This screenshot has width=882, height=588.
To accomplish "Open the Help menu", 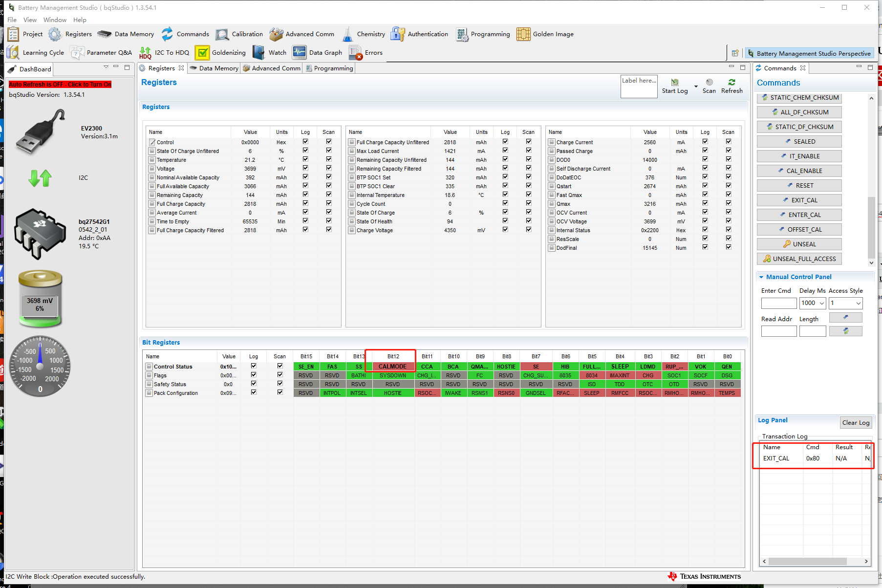I will 80,20.
